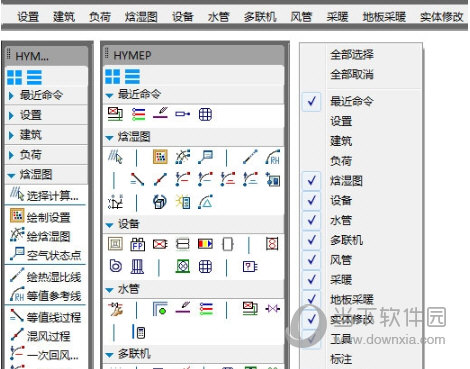The width and height of the screenshot is (470, 369).
Task: Click 空气状态点 command in narrow panel
Action: click(x=46, y=255)
